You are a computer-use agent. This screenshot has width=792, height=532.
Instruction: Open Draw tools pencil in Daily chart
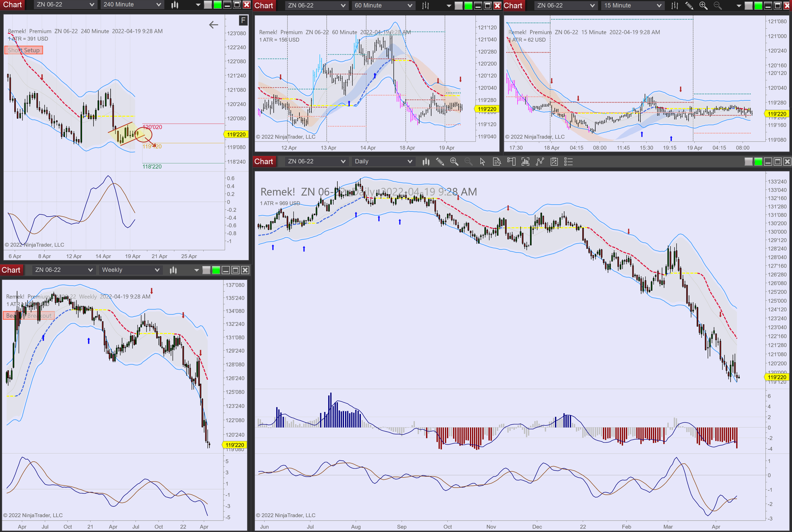click(440, 161)
